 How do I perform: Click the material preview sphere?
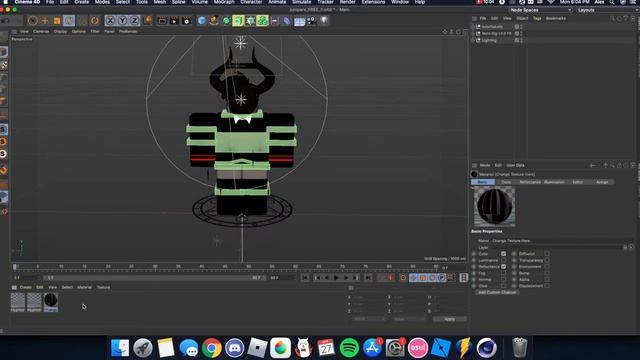point(494,207)
